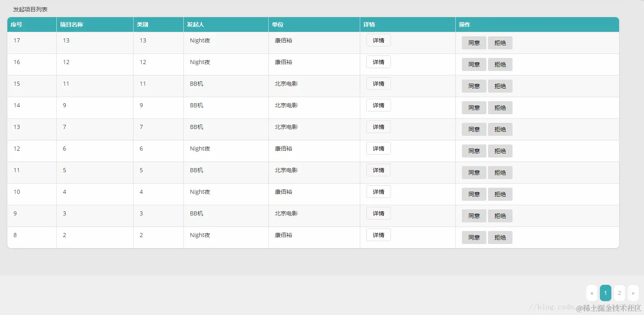Image resolution: width=644 pixels, height=315 pixels.
Task: Click the 序号 column header
Action: click(32, 24)
